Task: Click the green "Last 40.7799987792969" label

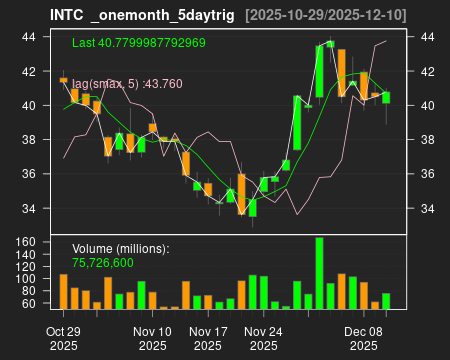Action: pyautogui.click(x=139, y=43)
